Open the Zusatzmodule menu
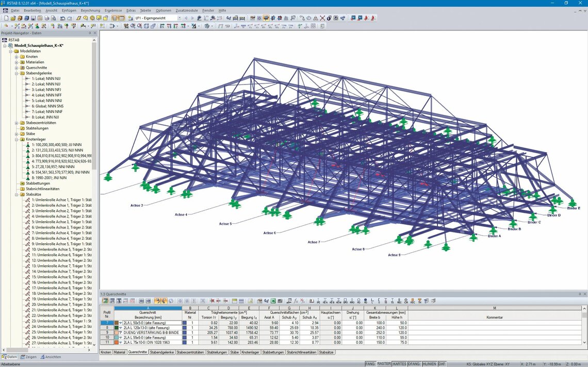The height and width of the screenshot is (367, 588). (x=188, y=10)
